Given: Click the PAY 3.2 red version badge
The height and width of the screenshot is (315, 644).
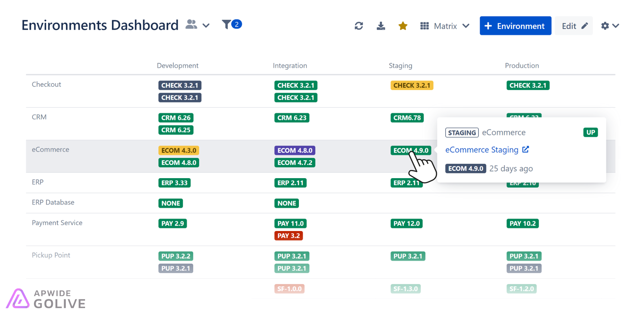Looking at the screenshot, I should coord(288,236).
